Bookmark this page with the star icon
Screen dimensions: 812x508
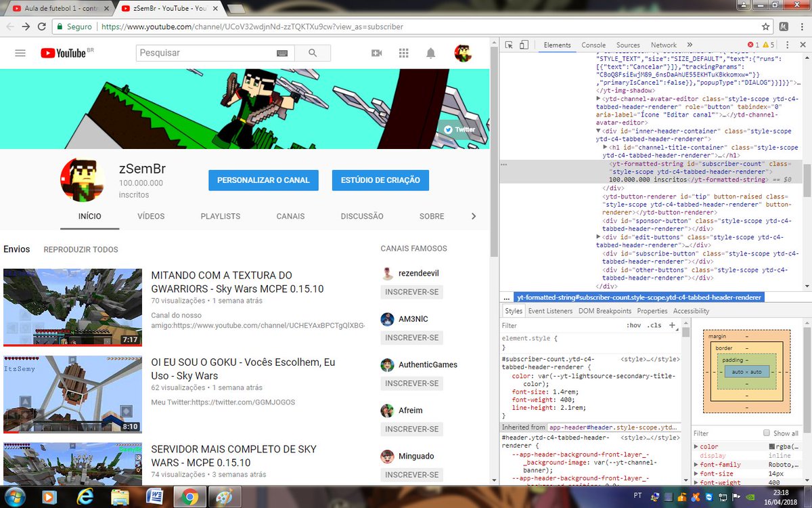coord(765,26)
